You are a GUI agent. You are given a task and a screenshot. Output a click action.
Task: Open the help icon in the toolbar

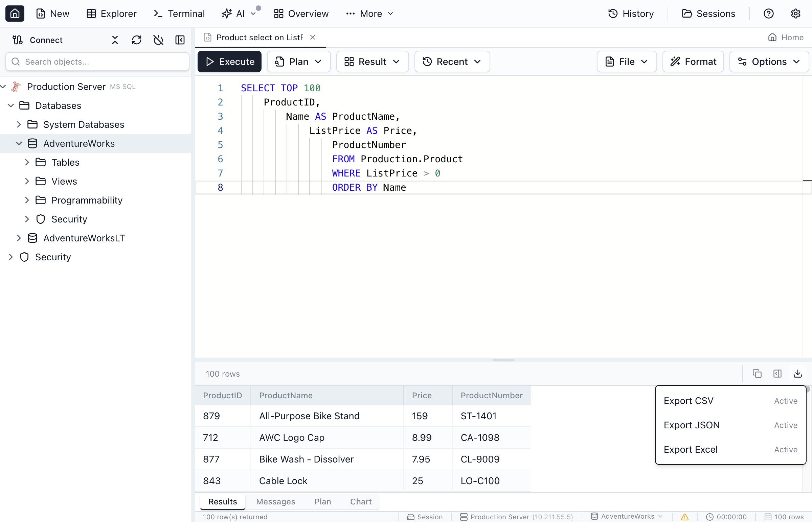769,14
